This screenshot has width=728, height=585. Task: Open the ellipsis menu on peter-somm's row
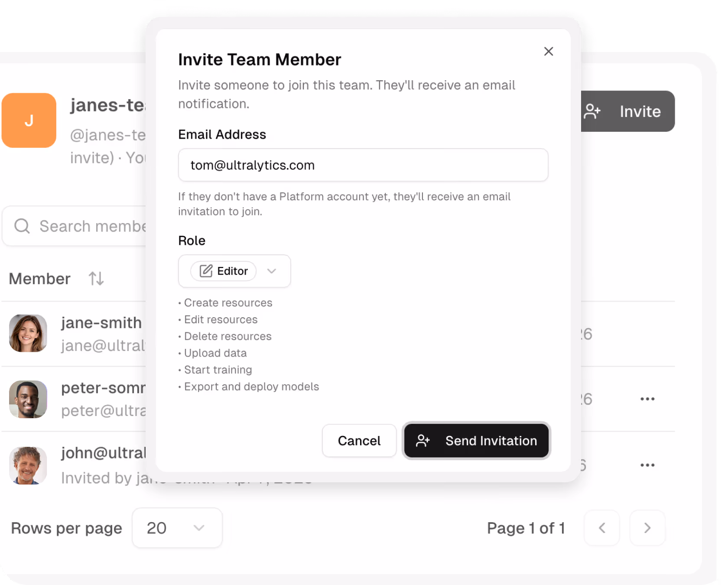pyautogui.click(x=647, y=399)
